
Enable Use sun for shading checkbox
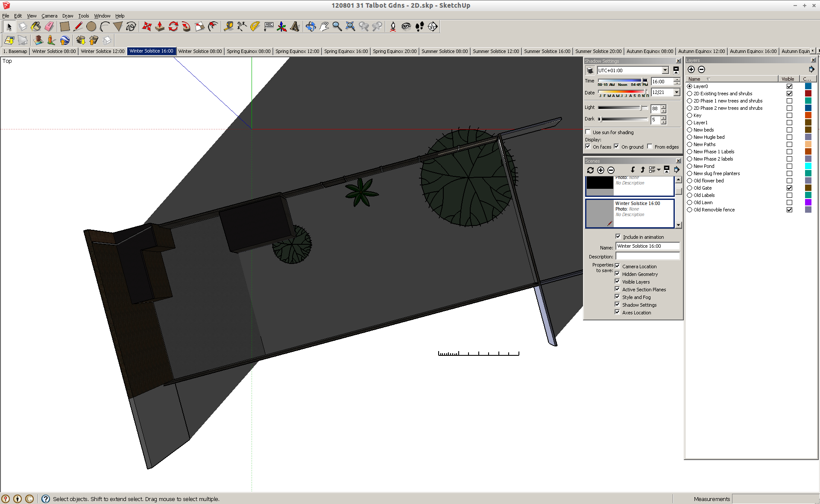[588, 132]
